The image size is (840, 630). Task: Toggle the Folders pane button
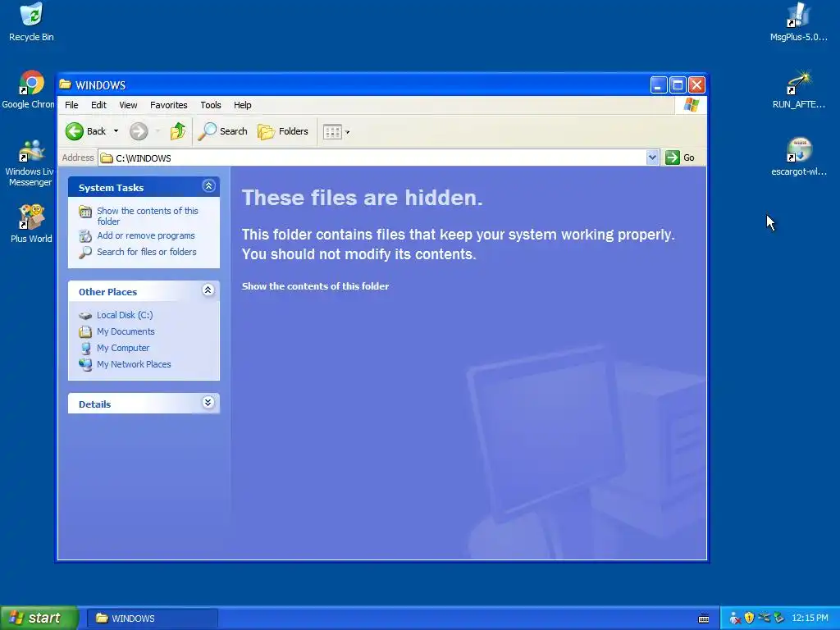[x=283, y=131]
